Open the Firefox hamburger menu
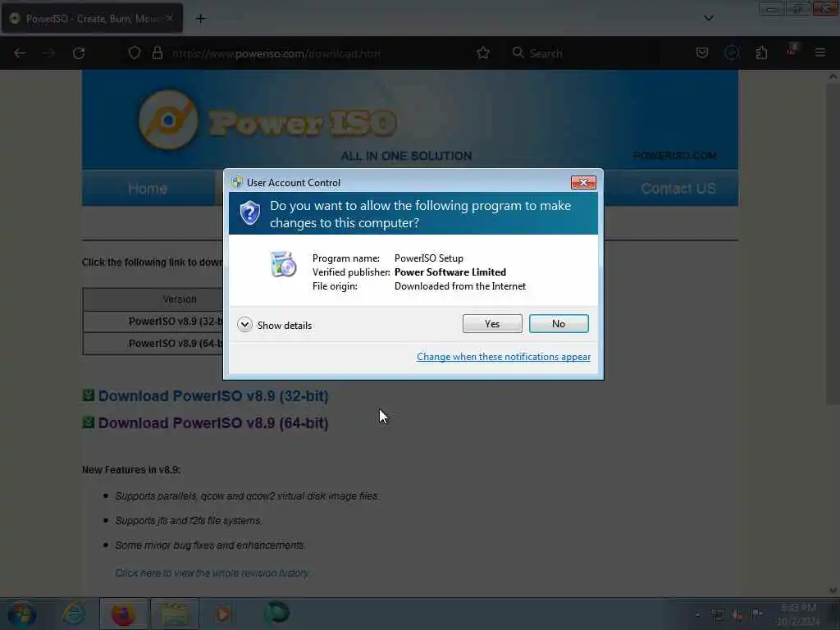The width and height of the screenshot is (840, 630). click(820, 52)
